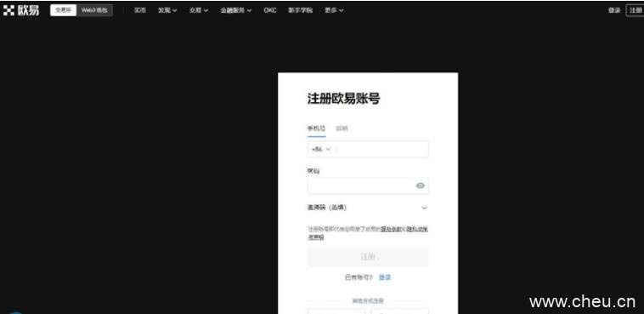Open the 新手学院 menu item
The height and width of the screenshot is (314, 644).
click(x=300, y=10)
